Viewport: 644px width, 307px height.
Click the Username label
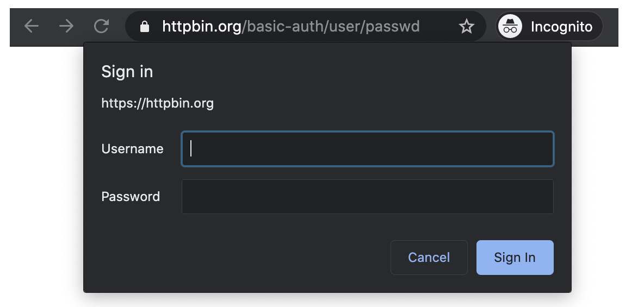tap(132, 149)
